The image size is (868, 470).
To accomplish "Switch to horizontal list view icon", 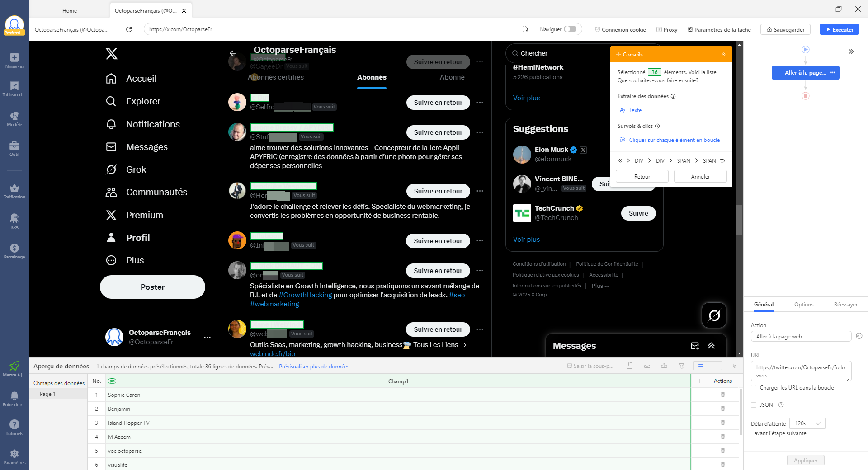I will click(x=701, y=366).
